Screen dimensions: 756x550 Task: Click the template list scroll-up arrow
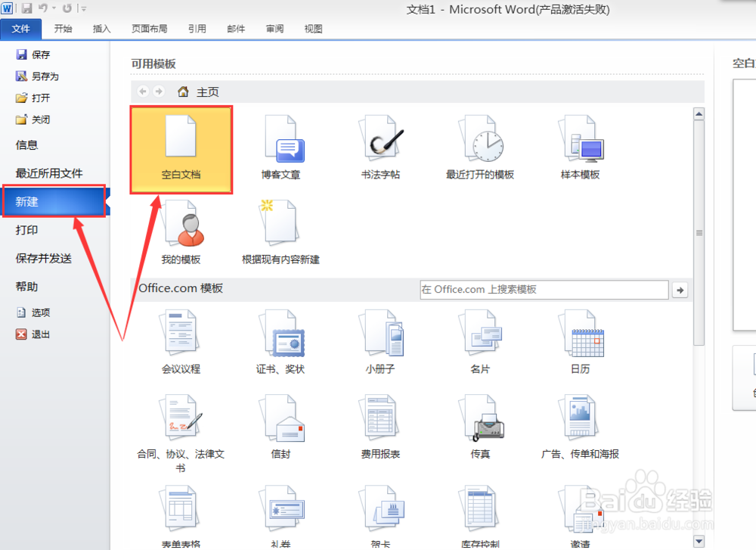pyautogui.click(x=699, y=114)
